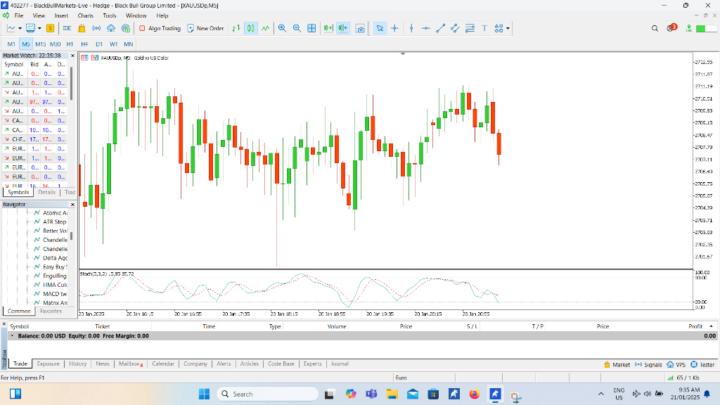Select the crosshair cursor tool
The height and width of the screenshot is (405, 720).
pyautogui.click(x=395, y=28)
